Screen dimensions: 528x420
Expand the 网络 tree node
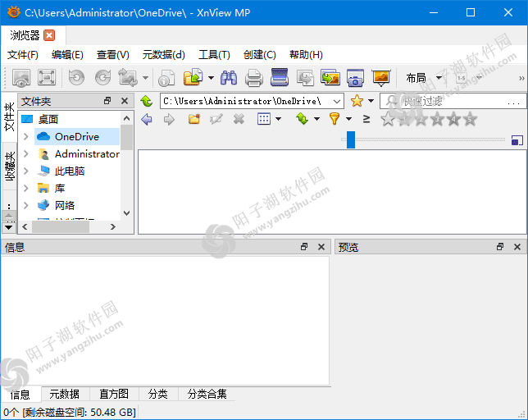[x=26, y=205]
